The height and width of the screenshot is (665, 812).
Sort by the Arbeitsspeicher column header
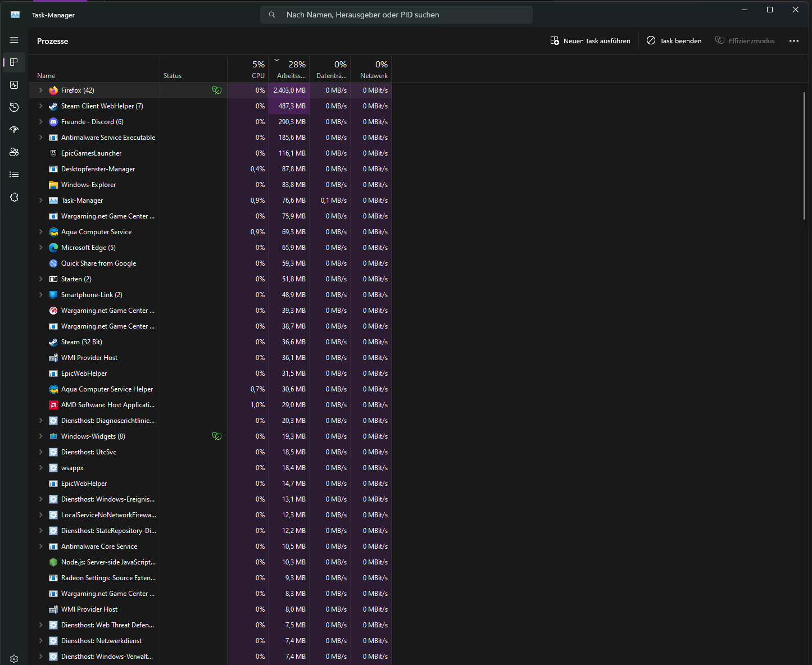point(289,69)
